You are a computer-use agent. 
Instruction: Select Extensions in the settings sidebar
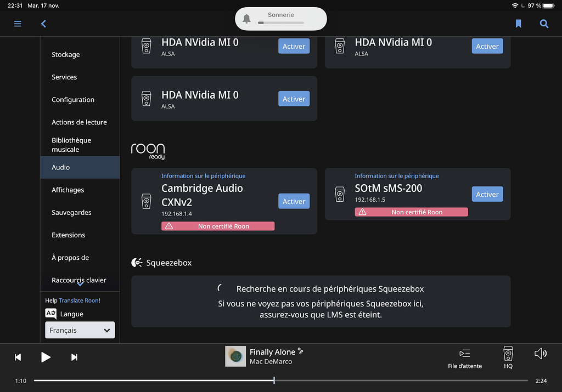coord(68,235)
